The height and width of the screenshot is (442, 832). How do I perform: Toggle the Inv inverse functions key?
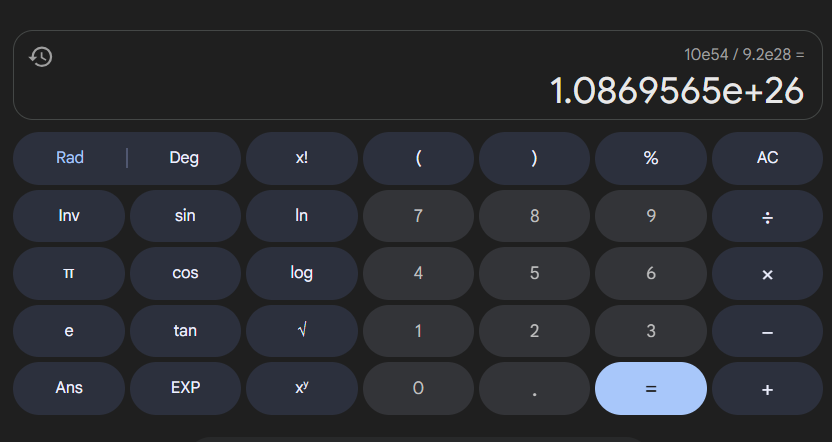tap(69, 216)
